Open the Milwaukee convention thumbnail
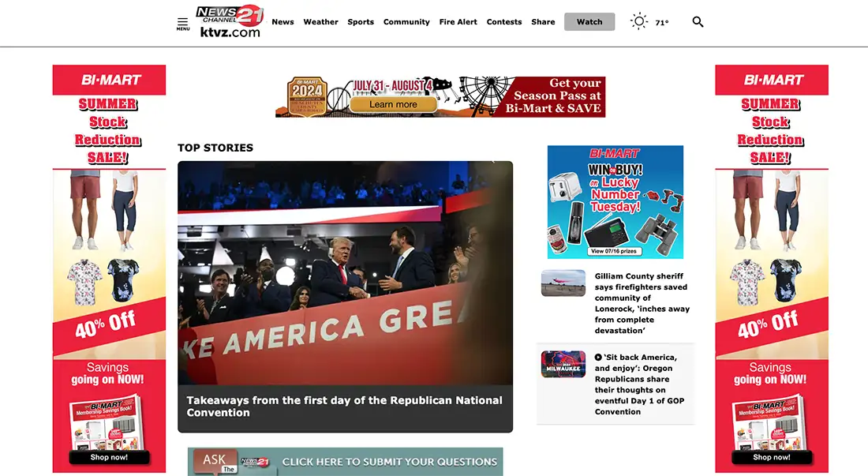868x476 pixels. click(563, 364)
